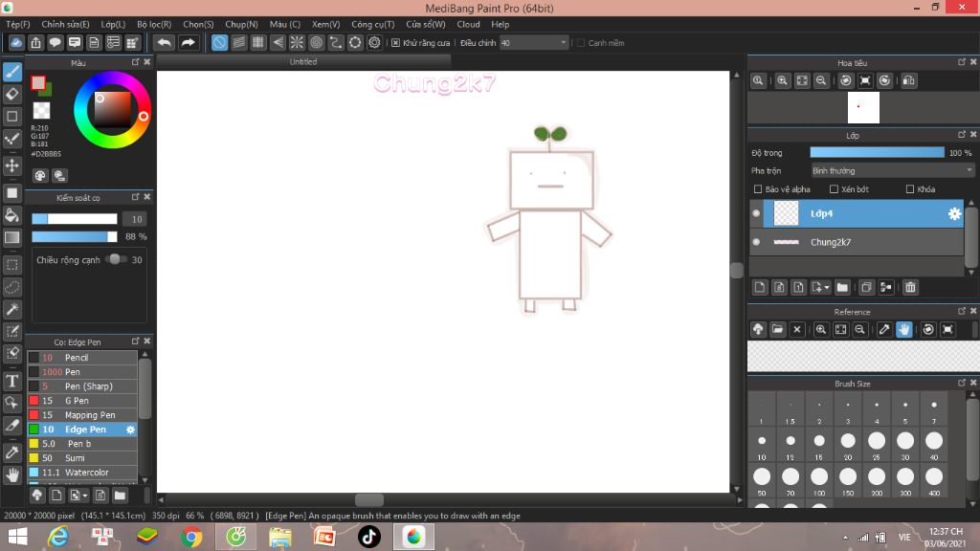Click the Redo arrow in toolbar

coord(188,42)
